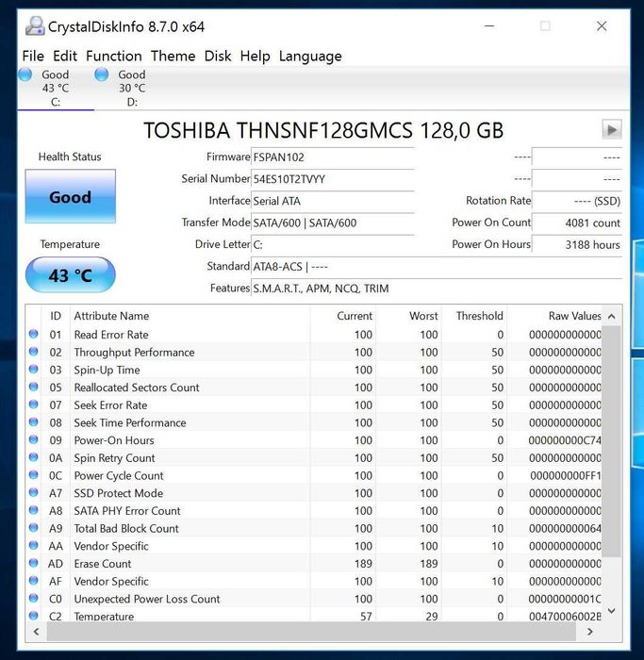Image resolution: width=644 pixels, height=660 pixels.
Task: Click the horizontal scrollbar thumb
Action: pyautogui.click(x=311, y=632)
